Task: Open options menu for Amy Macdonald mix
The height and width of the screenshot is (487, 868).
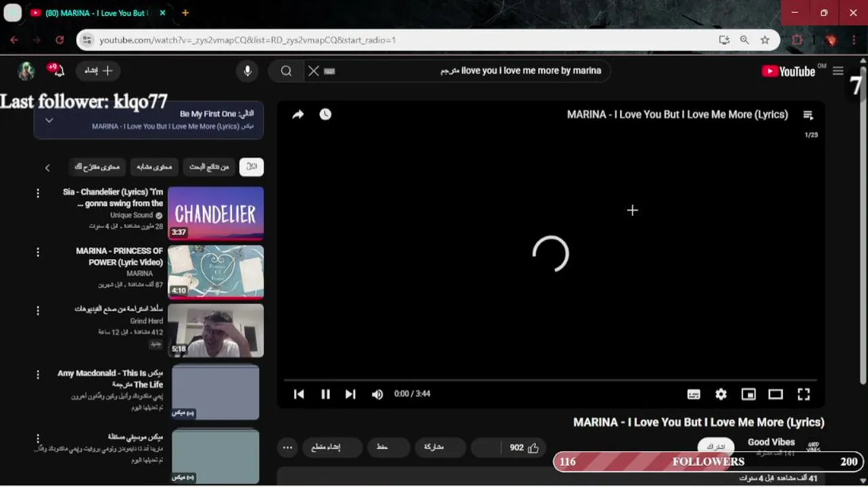Action: (x=38, y=375)
